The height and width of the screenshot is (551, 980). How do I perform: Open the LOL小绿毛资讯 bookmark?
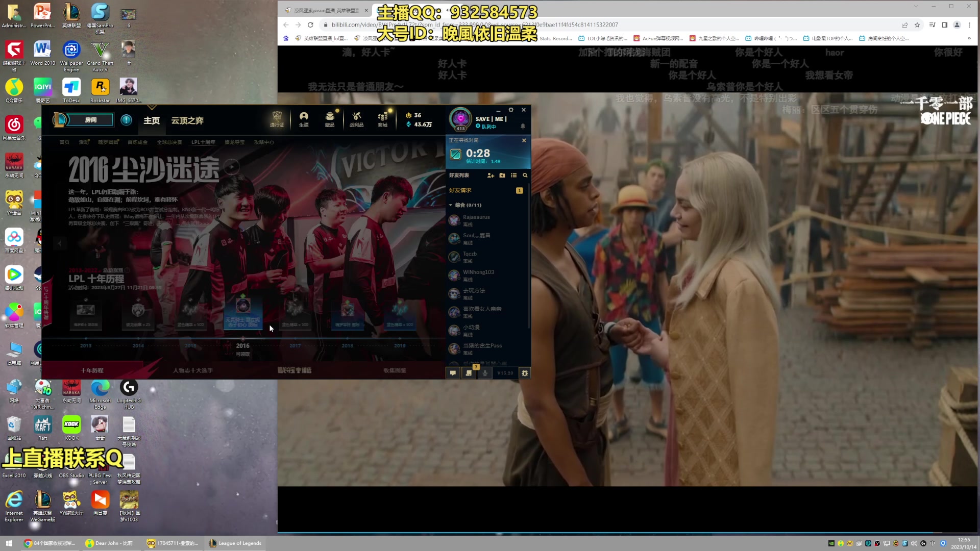click(x=603, y=38)
